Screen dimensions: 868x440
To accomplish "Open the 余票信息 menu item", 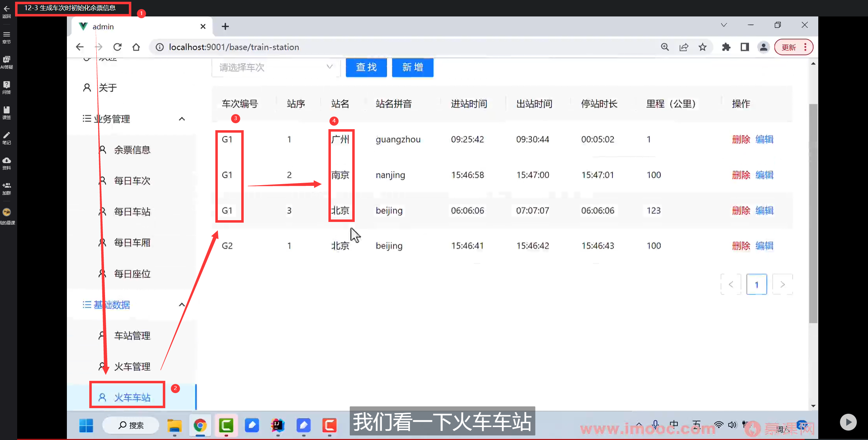I will pyautogui.click(x=132, y=150).
